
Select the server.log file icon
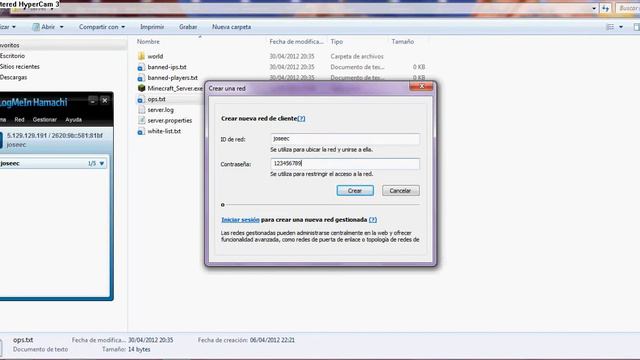(141, 110)
